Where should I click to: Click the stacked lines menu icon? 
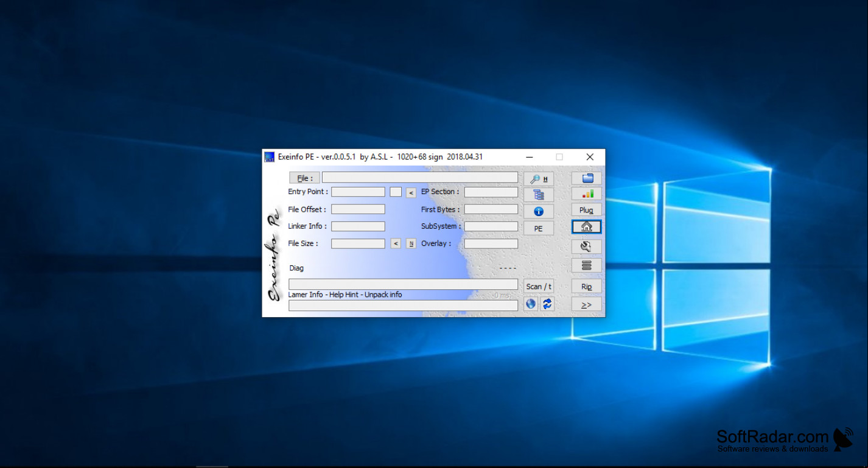[x=587, y=265]
